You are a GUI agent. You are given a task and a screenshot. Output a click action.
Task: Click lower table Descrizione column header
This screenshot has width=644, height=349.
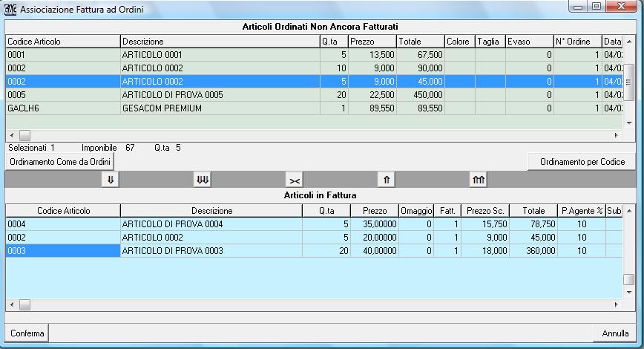(x=211, y=210)
